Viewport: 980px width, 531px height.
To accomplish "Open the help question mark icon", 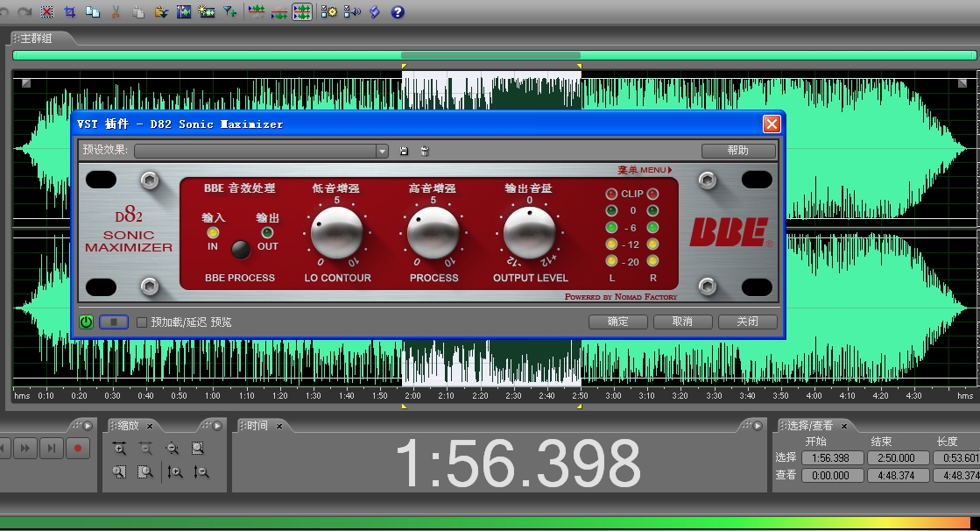I will (398, 12).
